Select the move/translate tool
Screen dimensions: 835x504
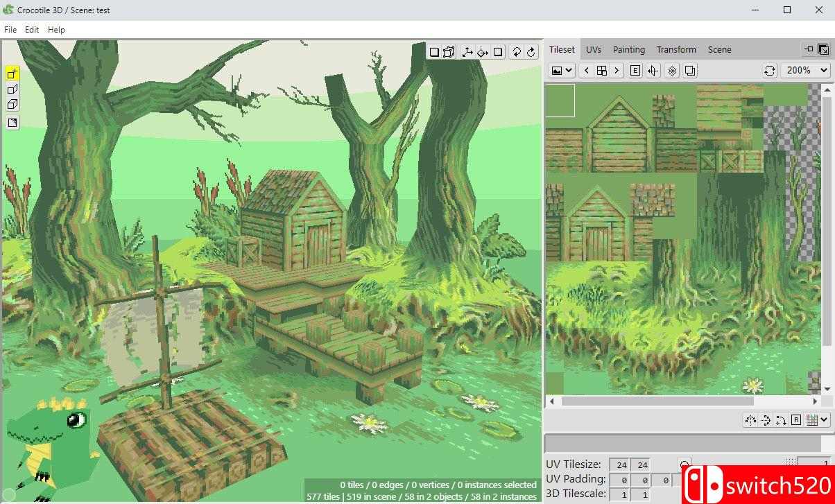coord(466,51)
